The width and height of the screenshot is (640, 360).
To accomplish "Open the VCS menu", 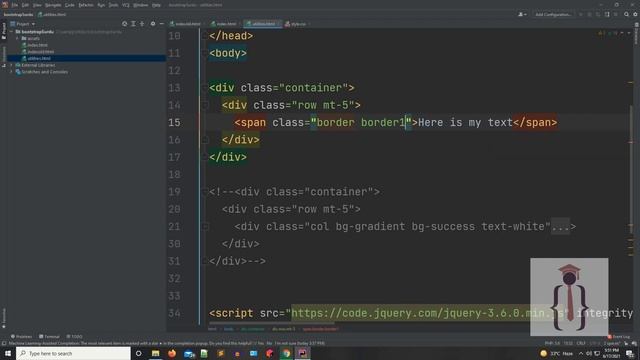I will 126,5.
